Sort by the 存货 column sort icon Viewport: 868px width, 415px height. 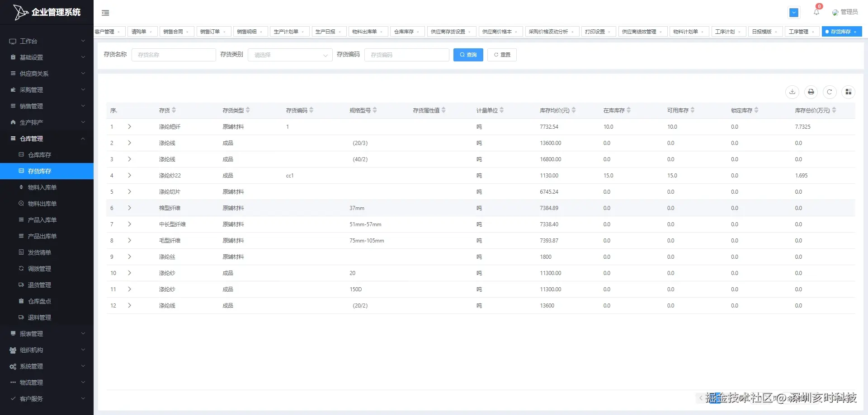(174, 110)
